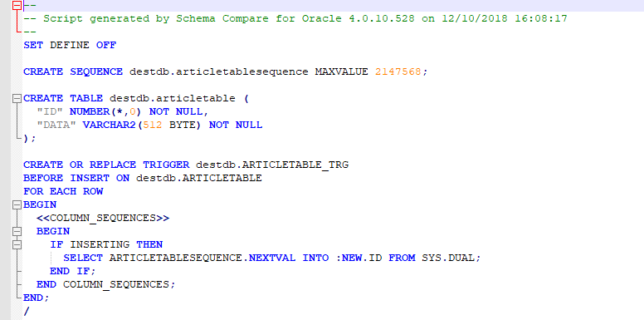Place cursor on orange number 2147568
Viewport: 644px width, 320px height.
tap(398, 71)
